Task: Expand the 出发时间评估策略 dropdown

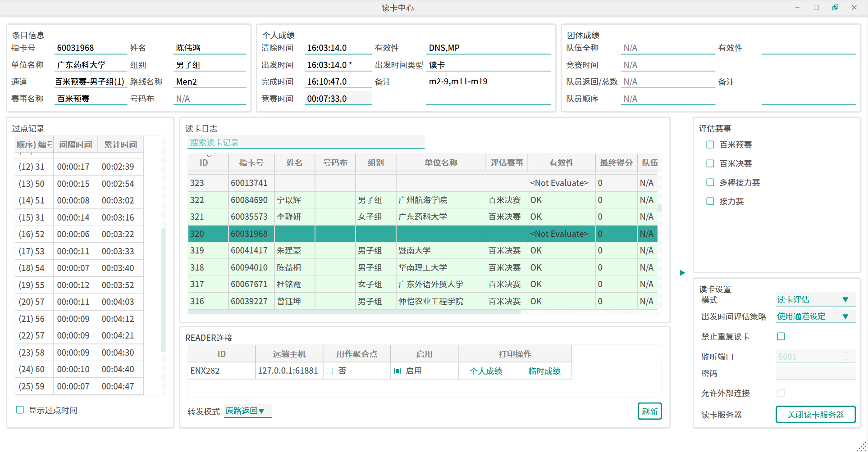Action: pos(815,316)
